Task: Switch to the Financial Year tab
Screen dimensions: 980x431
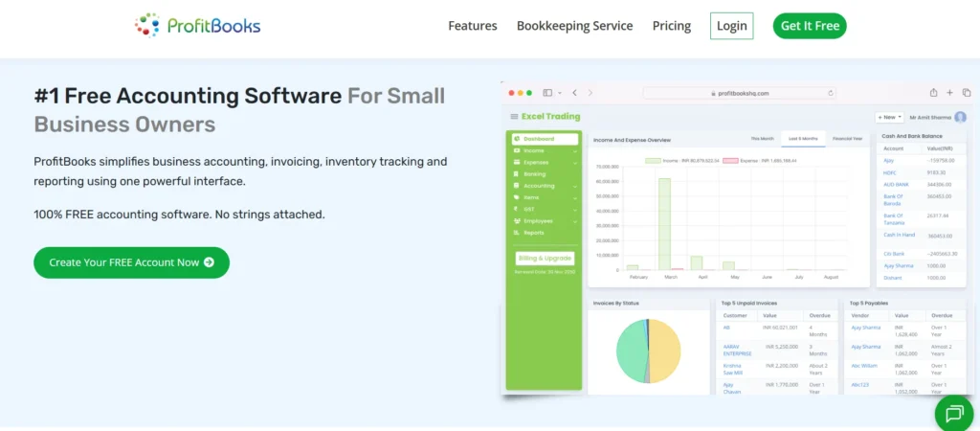Action: (848, 139)
